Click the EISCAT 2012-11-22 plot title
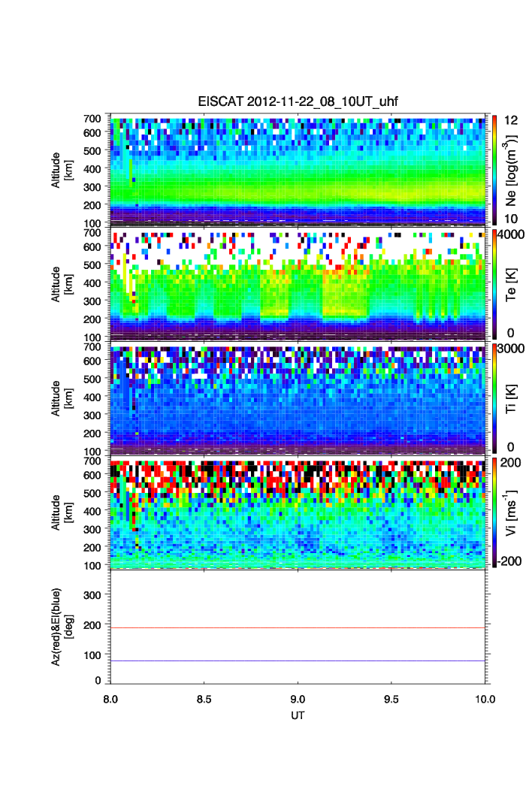Screen dimensions: 532x798 [x=299, y=102]
